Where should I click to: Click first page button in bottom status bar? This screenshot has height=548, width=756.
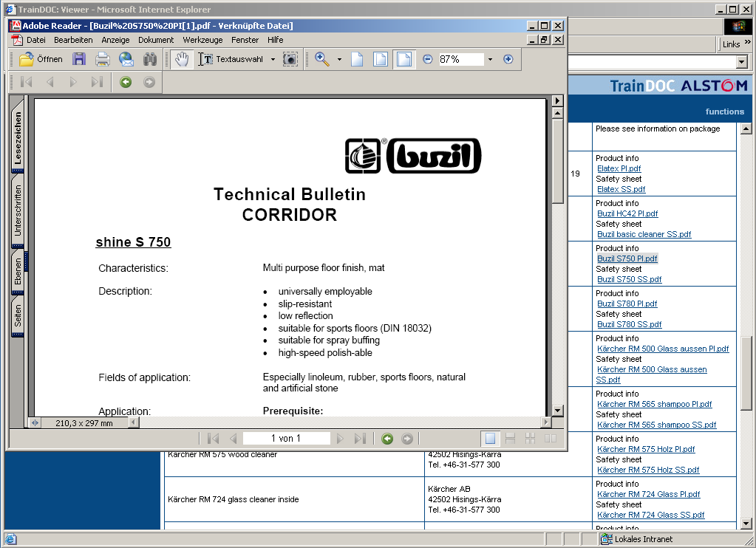point(213,439)
